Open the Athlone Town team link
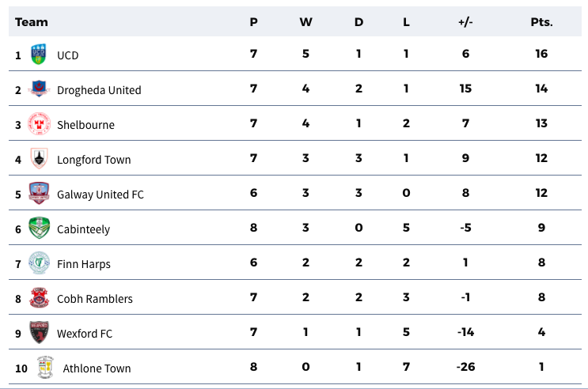The width and height of the screenshot is (588, 389). [97, 368]
